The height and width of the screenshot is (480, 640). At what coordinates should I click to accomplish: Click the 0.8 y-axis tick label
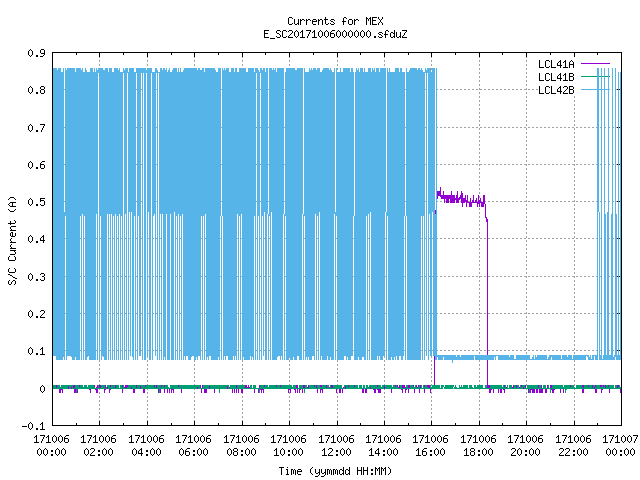click(36, 90)
